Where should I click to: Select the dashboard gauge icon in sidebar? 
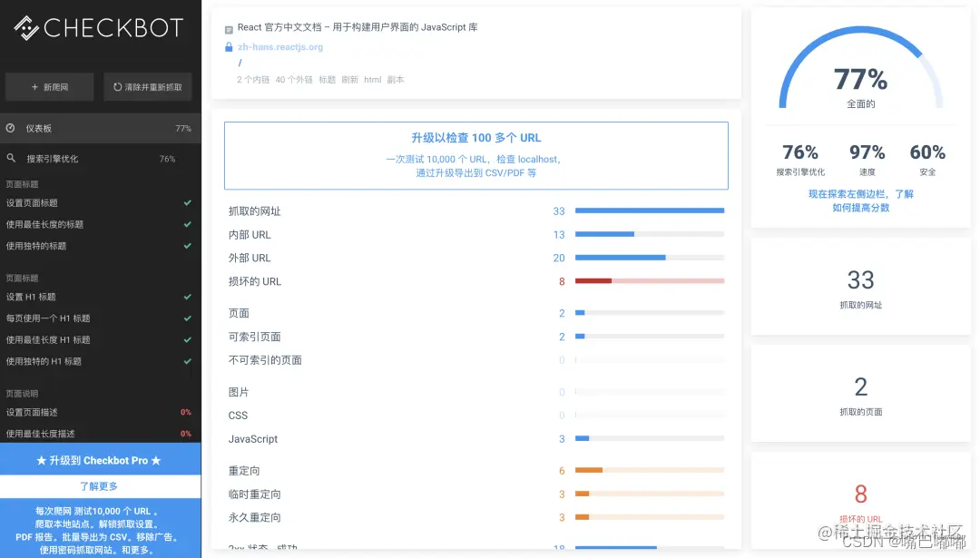point(9,127)
